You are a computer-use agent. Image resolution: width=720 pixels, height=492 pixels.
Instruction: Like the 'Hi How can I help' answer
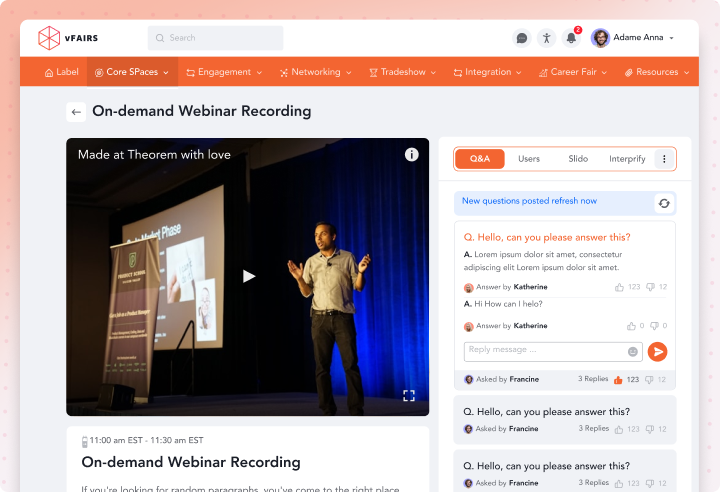tap(631, 326)
